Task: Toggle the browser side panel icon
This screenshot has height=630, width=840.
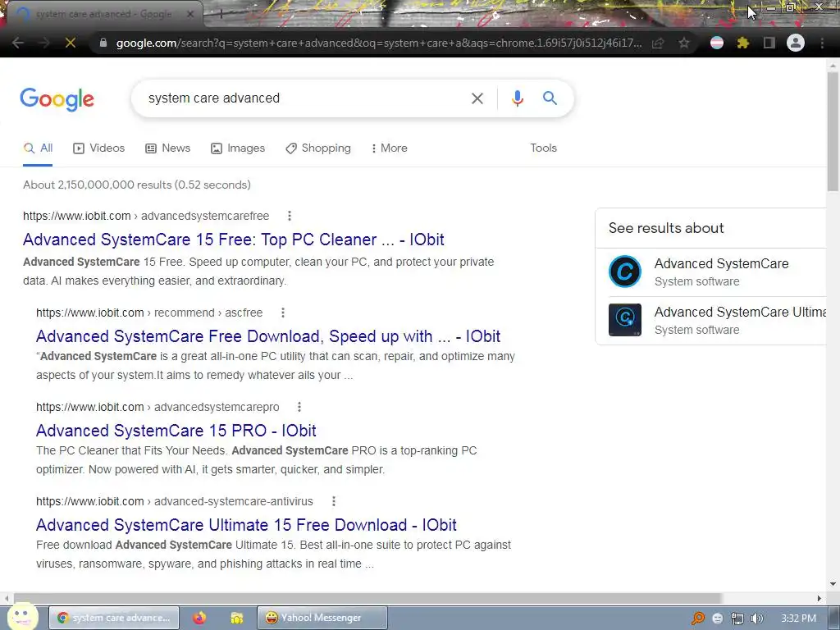Action: pyautogui.click(x=769, y=43)
